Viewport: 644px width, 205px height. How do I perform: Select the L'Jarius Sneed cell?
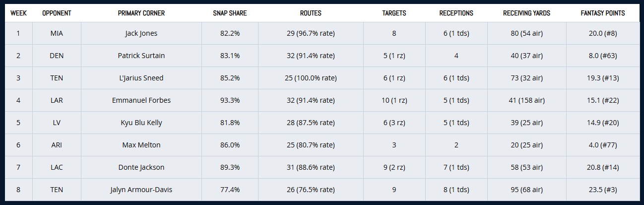pyautogui.click(x=141, y=78)
